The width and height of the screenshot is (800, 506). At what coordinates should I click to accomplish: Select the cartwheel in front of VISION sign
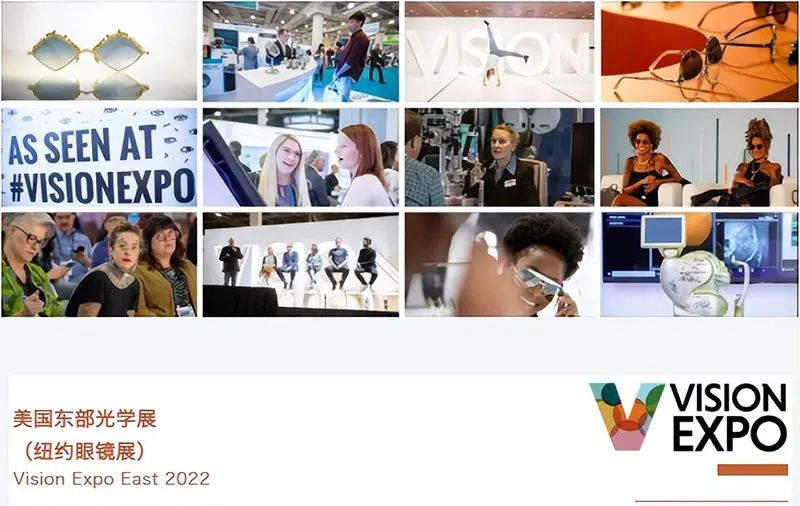click(499, 51)
